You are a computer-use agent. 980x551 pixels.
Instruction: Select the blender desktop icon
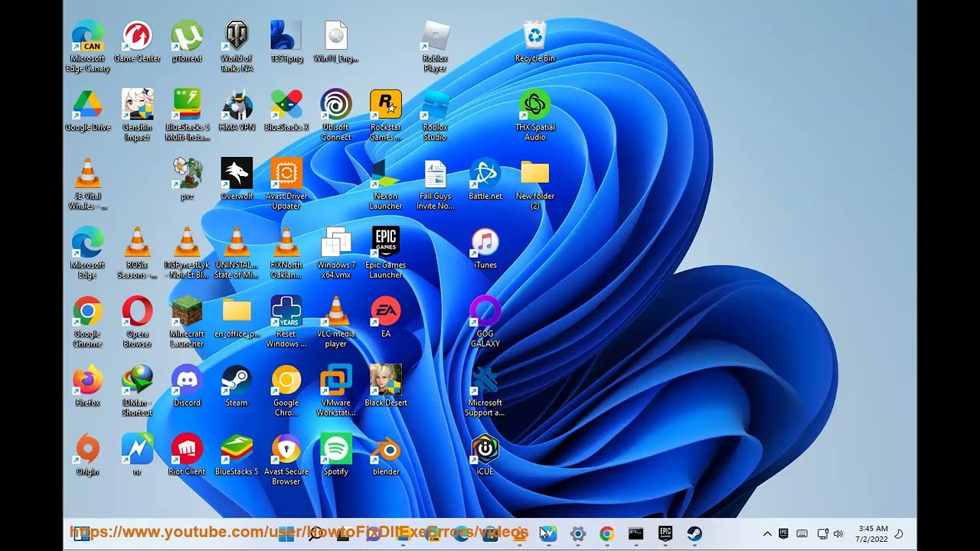385,455
